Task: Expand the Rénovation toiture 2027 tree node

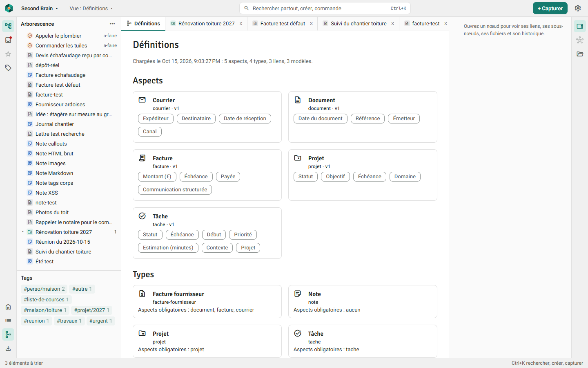Action: pyautogui.click(x=23, y=232)
